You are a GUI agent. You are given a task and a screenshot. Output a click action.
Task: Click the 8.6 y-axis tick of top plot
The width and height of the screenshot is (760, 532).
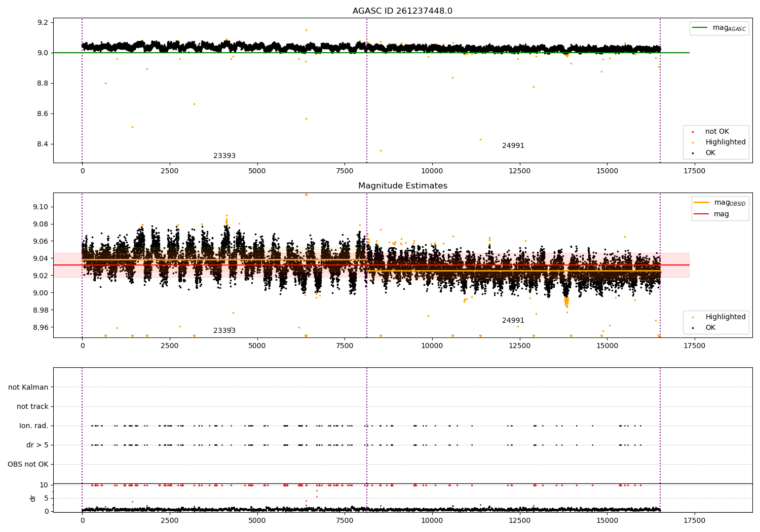point(43,114)
